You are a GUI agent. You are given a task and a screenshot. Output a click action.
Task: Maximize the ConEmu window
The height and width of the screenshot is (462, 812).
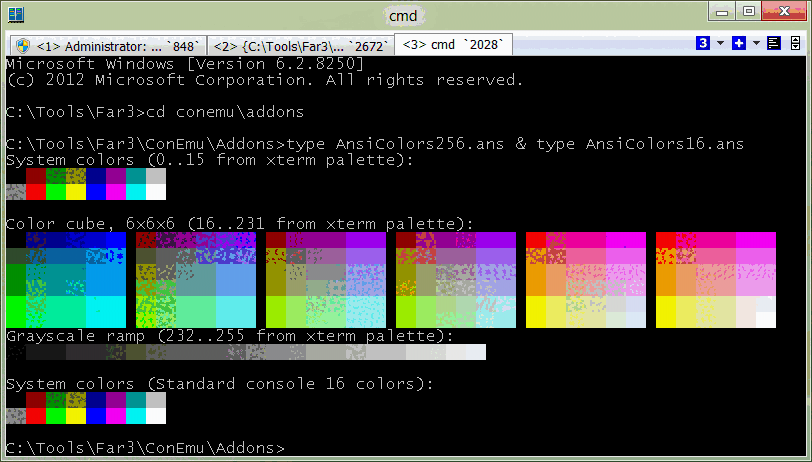749,12
